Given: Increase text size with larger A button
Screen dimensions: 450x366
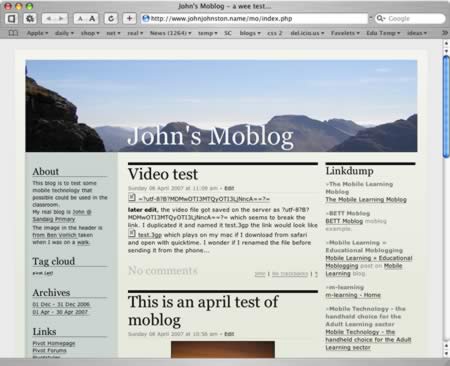Looking at the screenshot, I should pyautogui.click(x=92, y=19).
